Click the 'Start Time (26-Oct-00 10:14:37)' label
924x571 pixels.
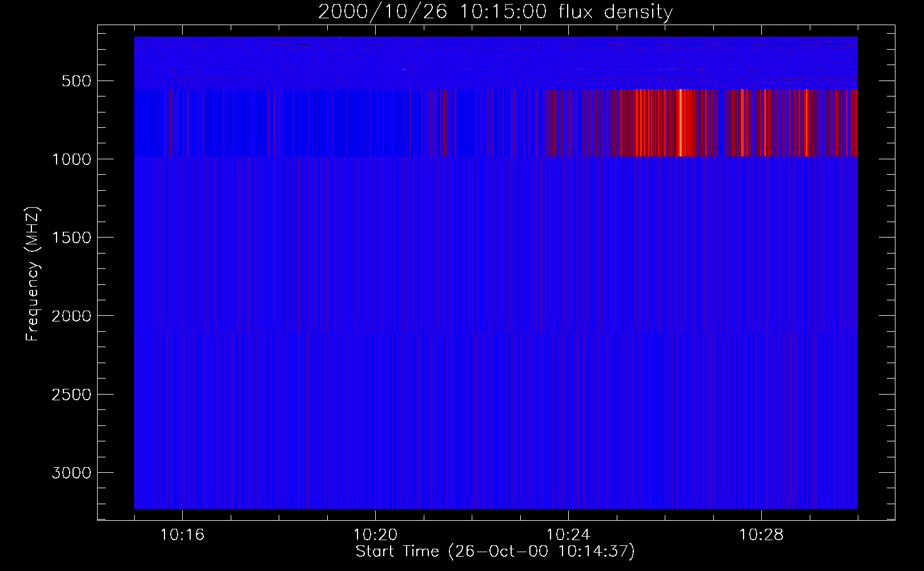tap(495, 552)
